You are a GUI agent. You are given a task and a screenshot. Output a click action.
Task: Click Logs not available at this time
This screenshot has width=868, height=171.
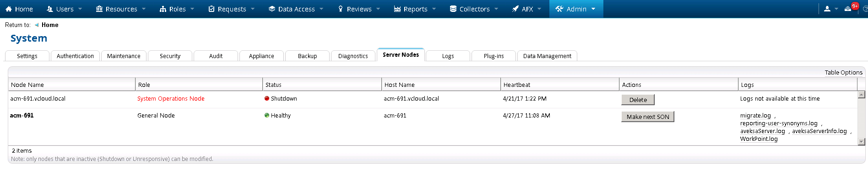coord(780,99)
